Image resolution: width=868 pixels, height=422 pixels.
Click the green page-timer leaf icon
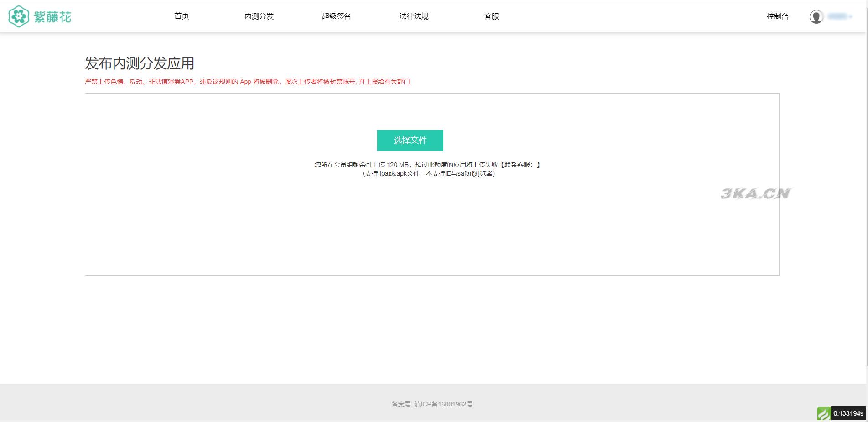(824, 413)
